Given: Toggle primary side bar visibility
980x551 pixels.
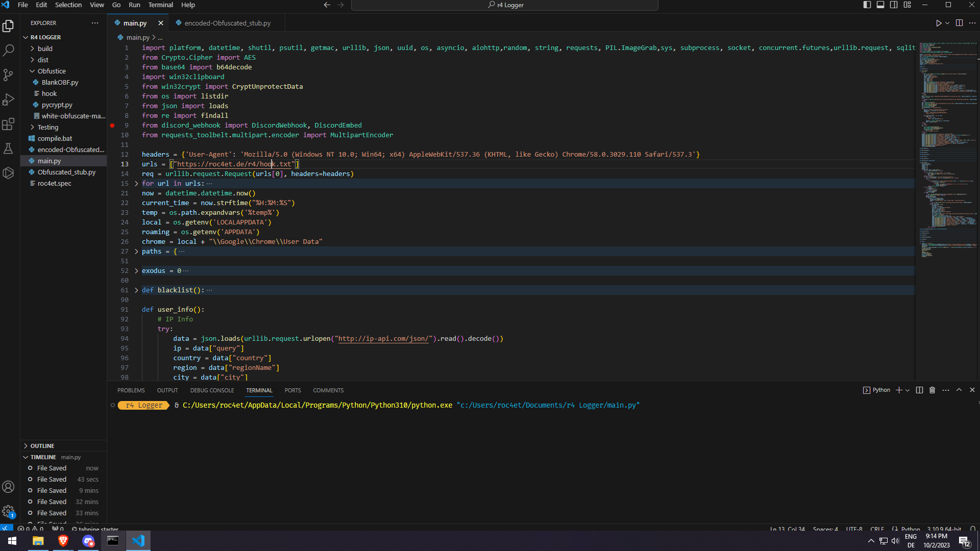Looking at the screenshot, I should [867, 5].
